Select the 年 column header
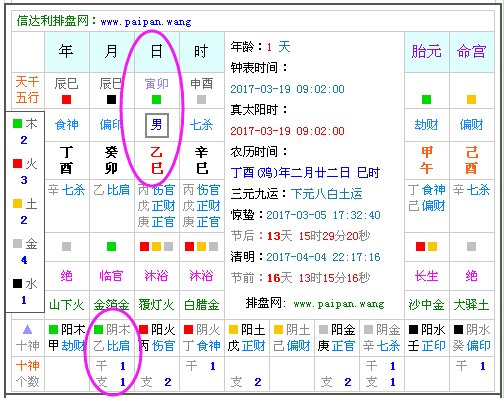The width and height of the screenshot is (504, 398). pos(66,52)
